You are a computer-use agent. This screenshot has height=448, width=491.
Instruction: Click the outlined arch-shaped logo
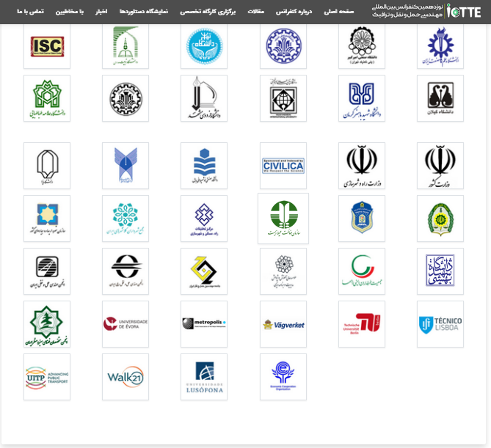coord(47,166)
